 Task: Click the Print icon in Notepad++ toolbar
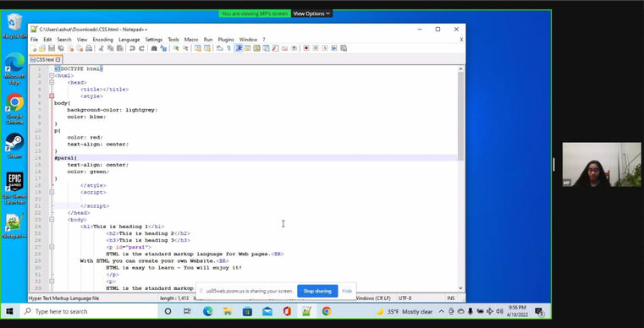click(89, 48)
